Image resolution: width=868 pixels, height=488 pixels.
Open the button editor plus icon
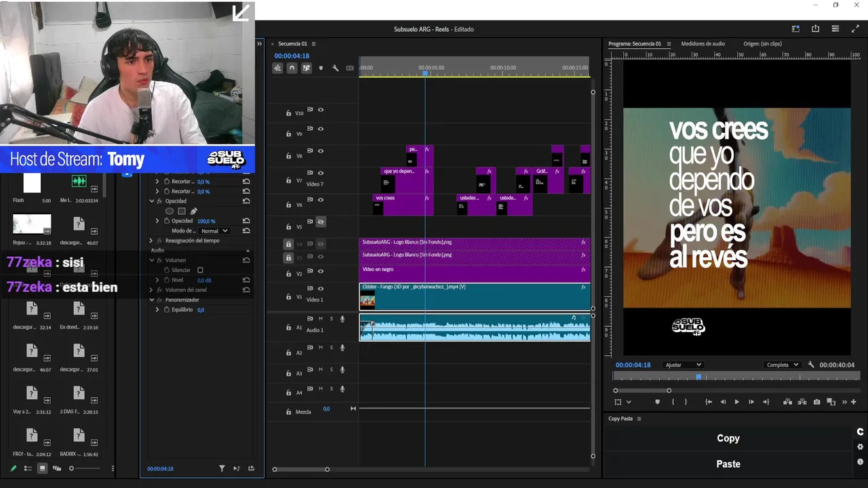[854, 402]
